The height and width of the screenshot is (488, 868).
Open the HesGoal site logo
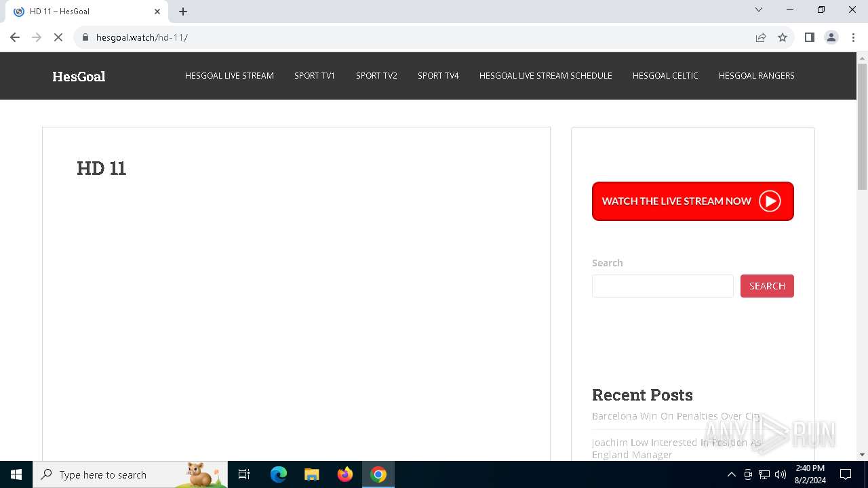click(79, 76)
